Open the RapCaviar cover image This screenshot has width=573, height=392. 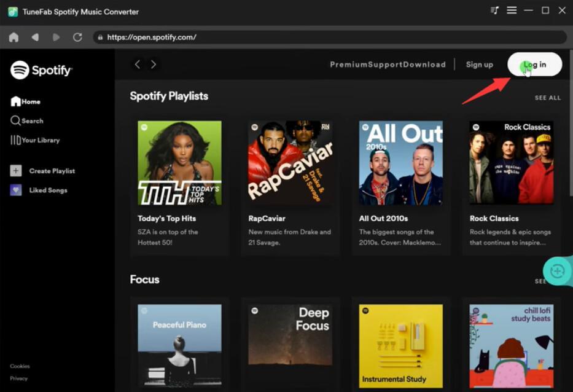point(290,163)
